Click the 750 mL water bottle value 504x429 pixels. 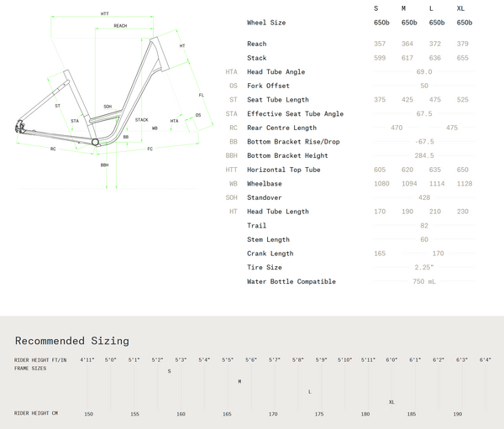click(424, 281)
